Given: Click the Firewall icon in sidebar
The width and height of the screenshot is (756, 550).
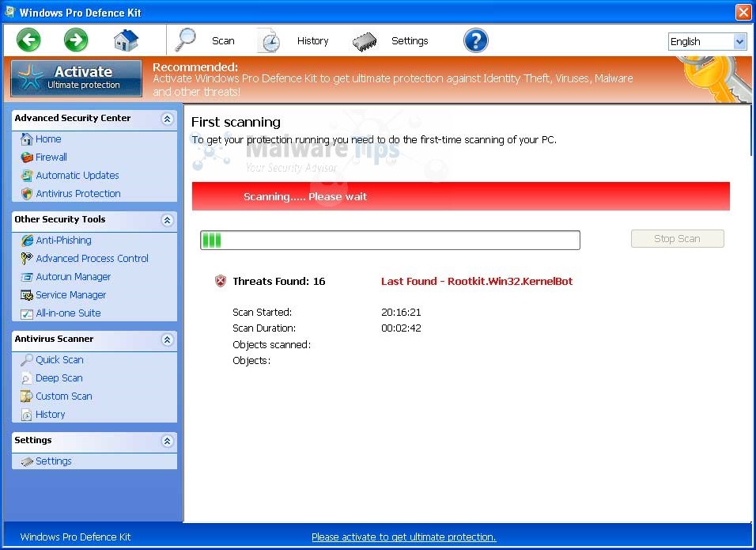Looking at the screenshot, I should (27, 157).
